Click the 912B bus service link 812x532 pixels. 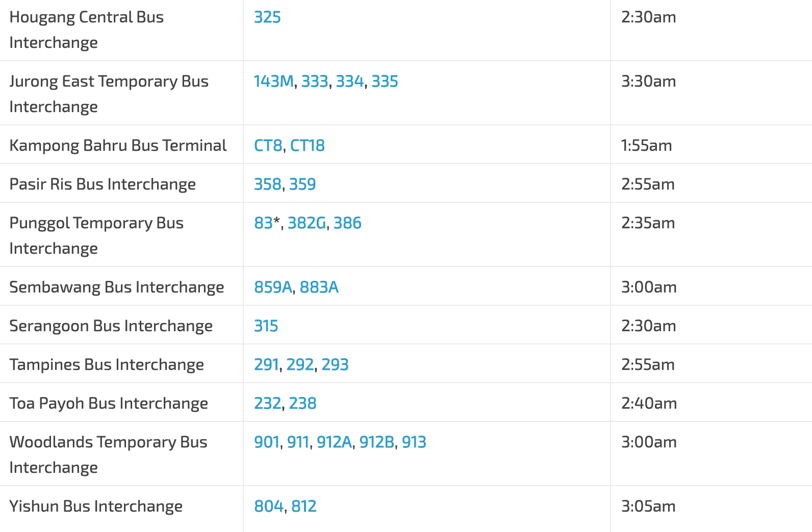376,442
